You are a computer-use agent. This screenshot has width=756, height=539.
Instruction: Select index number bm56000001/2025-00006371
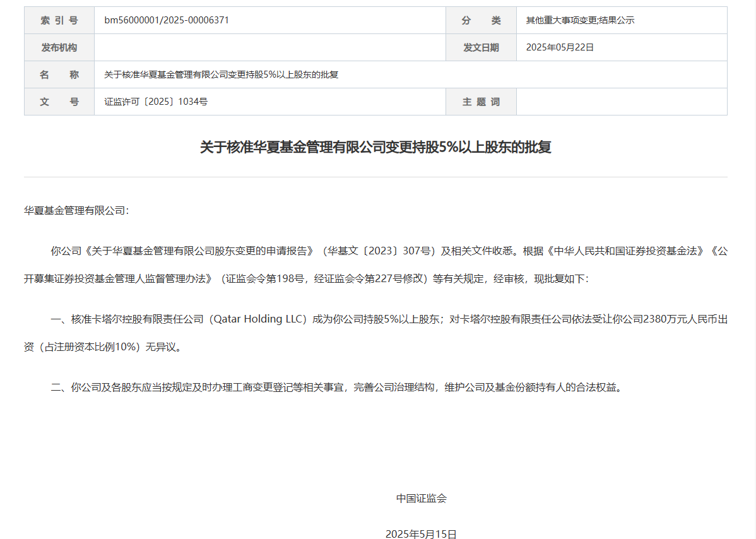click(x=167, y=20)
